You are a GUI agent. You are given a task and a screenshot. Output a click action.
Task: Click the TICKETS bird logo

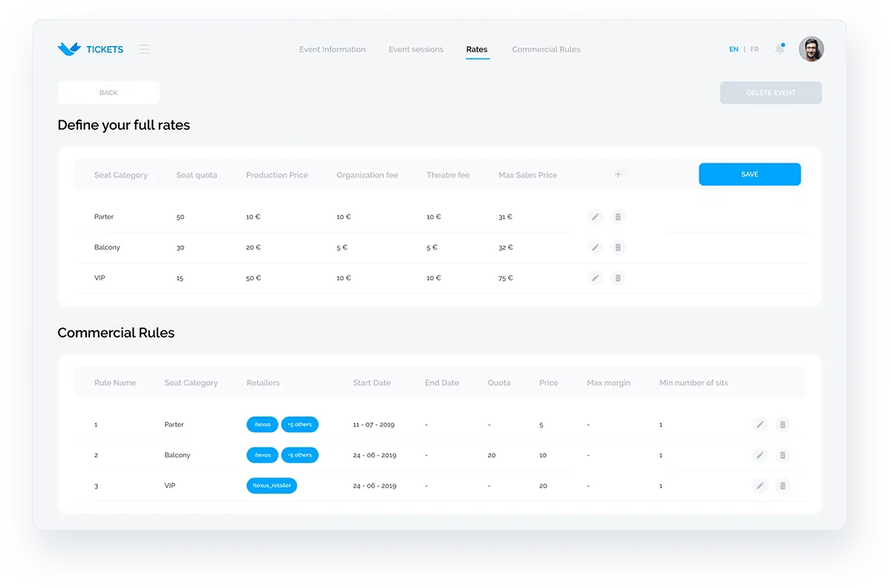69,49
